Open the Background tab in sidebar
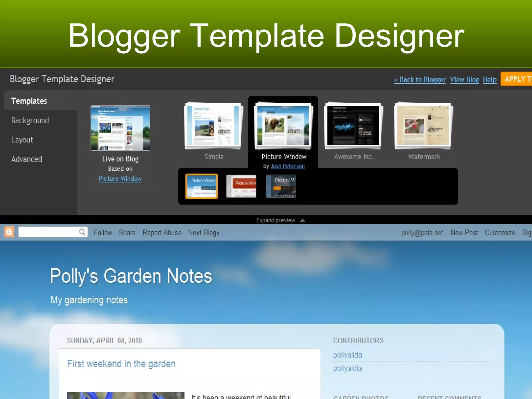The width and height of the screenshot is (532, 399). point(30,120)
